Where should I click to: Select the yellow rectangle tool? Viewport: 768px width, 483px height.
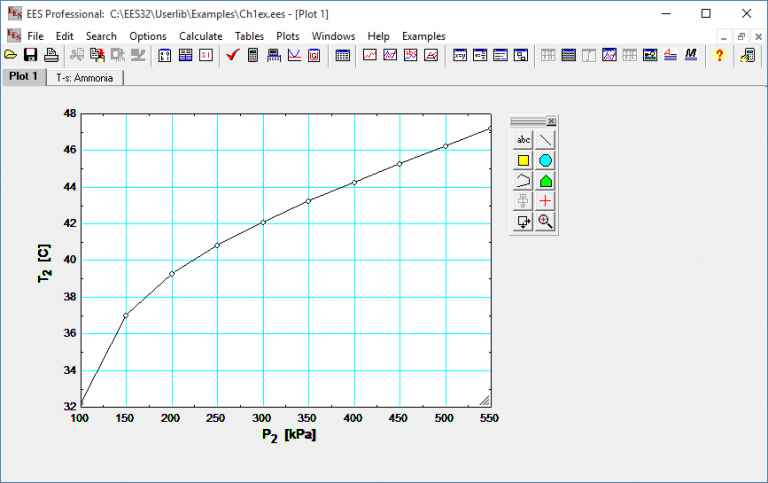(523, 160)
